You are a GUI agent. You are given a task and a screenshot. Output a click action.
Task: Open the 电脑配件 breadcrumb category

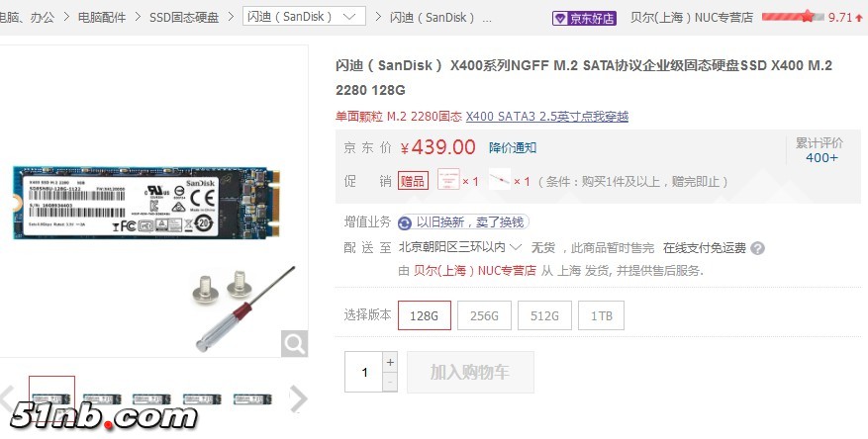pyautogui.click(x=102, y=17)
